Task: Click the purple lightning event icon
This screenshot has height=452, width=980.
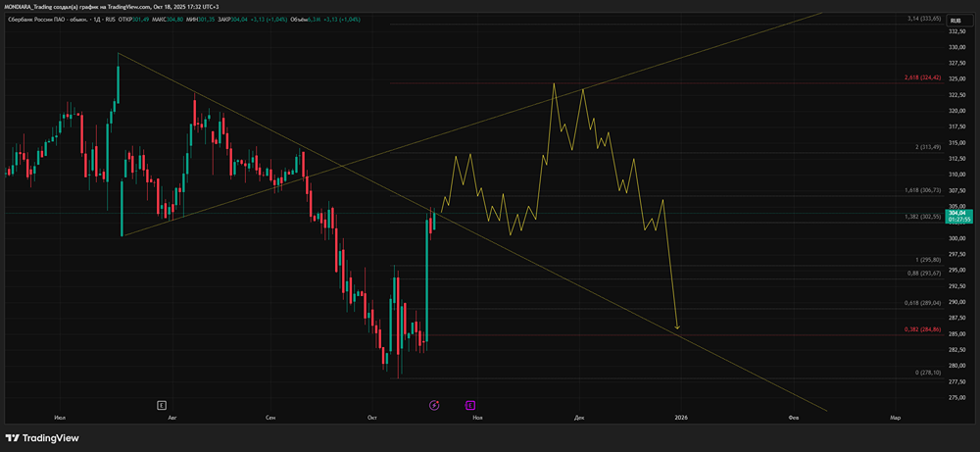Action: coord(434,405)
